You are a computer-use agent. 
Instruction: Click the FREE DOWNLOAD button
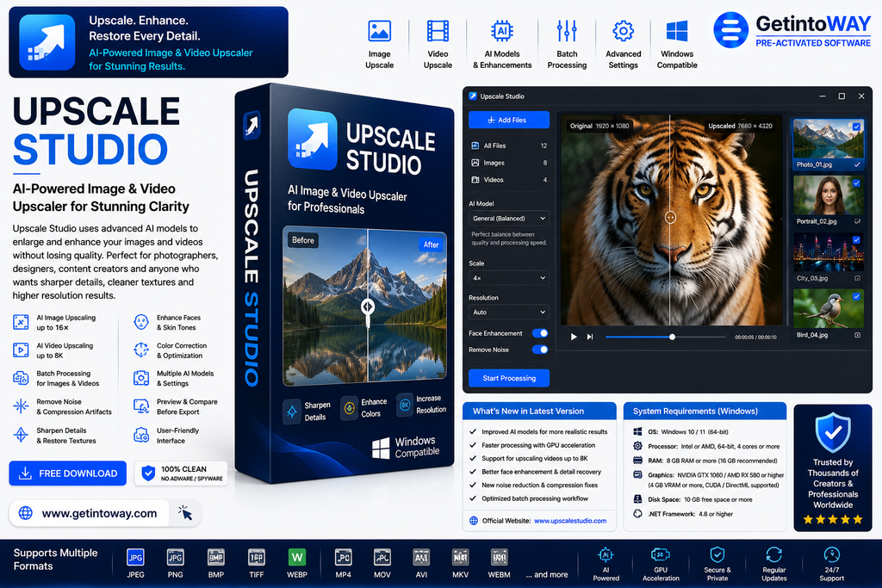point(67,473)
